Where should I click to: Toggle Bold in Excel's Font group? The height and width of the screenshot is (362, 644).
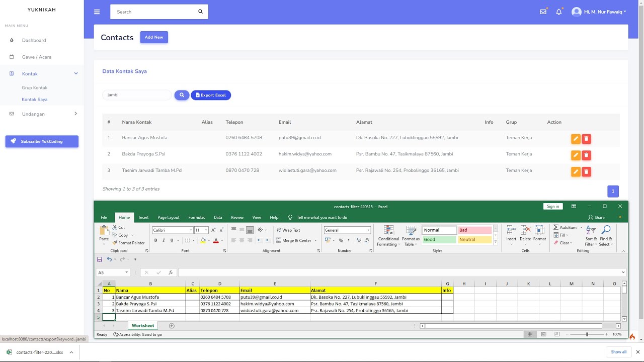point(156,240)
